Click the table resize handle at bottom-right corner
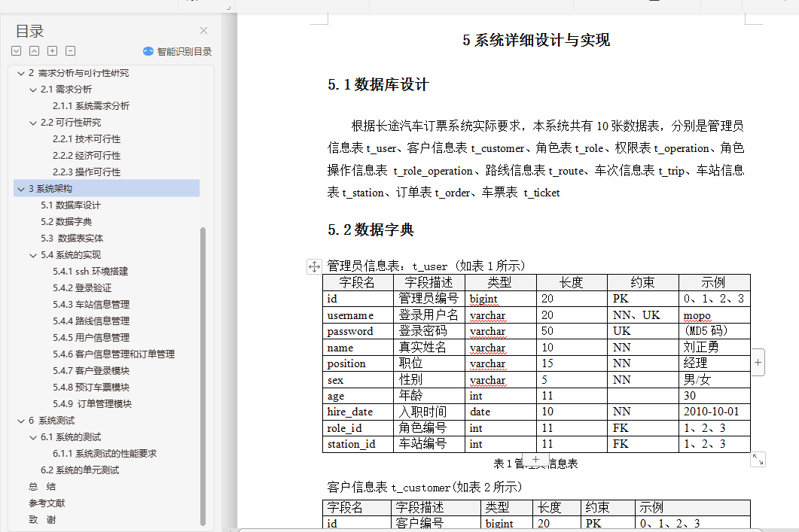Image resolution: width=799 pixels, height=532 pixels. [758, 460]
